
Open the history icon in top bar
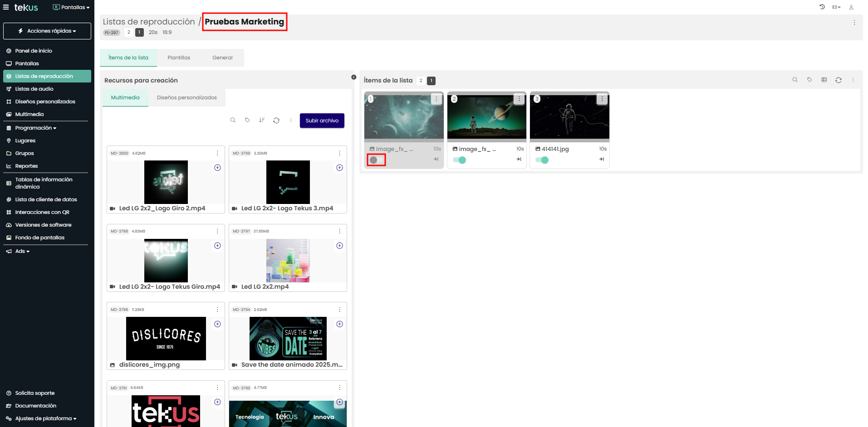822,7
